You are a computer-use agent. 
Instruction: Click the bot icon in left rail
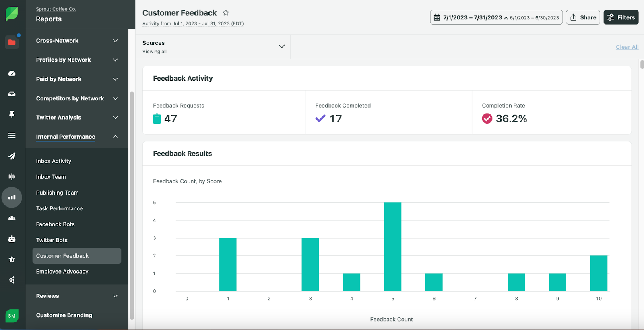[12, 239]
